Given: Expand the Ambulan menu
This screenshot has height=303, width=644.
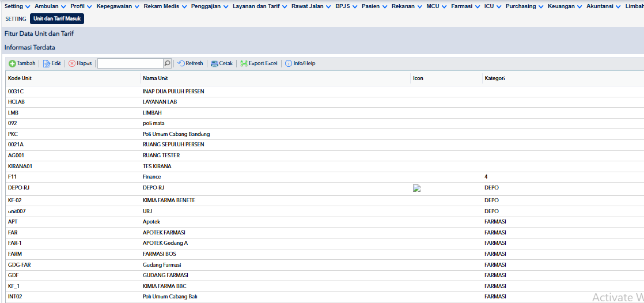Looking at the screenshot, I should (x=50, y=6).
